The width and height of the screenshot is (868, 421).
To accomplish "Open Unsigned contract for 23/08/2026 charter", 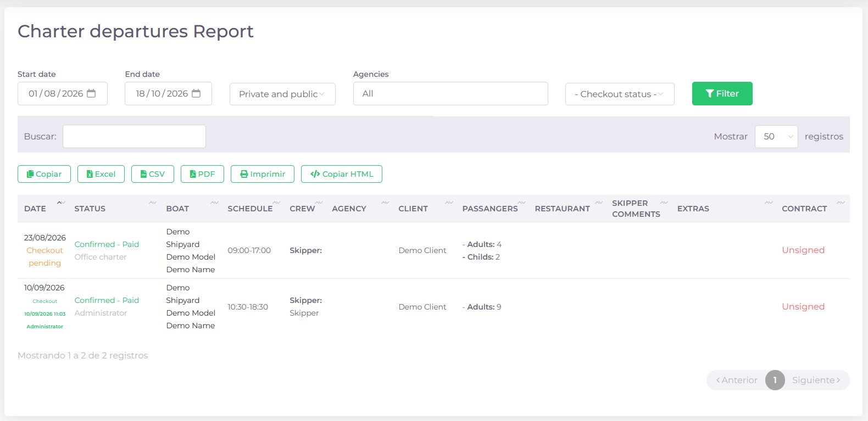I will tap(803, 250).
